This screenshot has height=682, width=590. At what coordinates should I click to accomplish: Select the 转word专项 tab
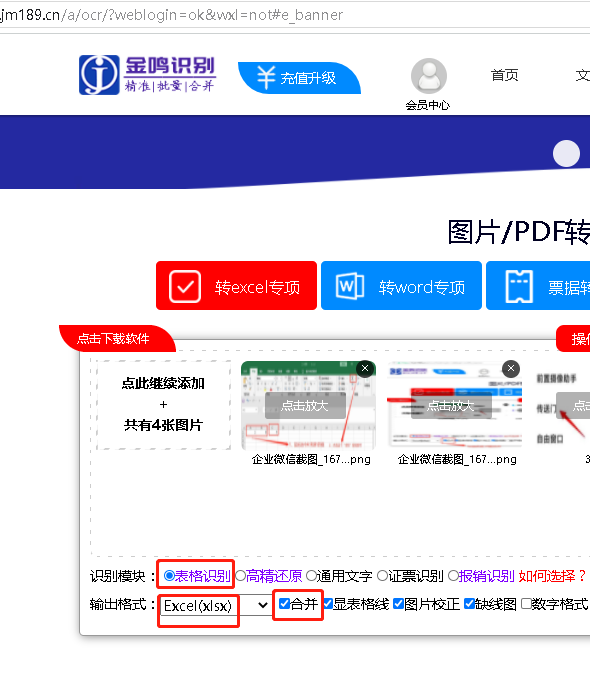[x=401, y=286]
